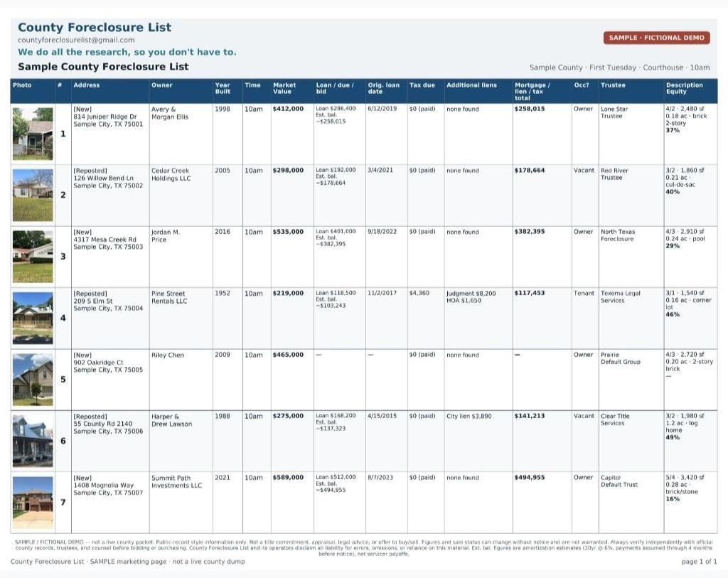
Task: Click the 8/7/2023 original loan date
Action: click(380, 477)
